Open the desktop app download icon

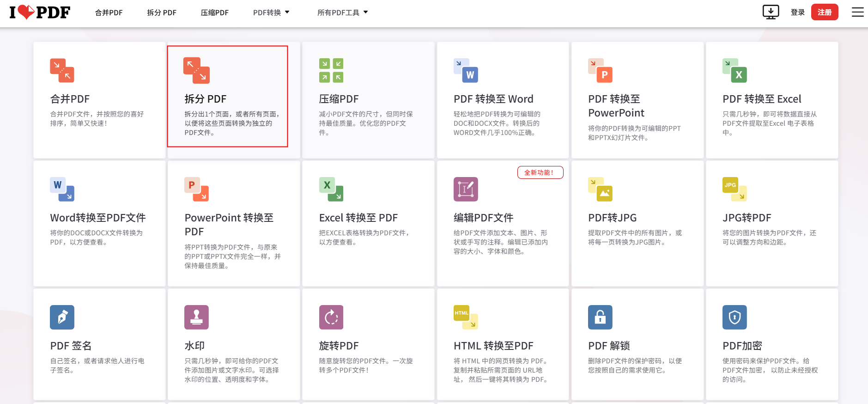coord(771,12)
